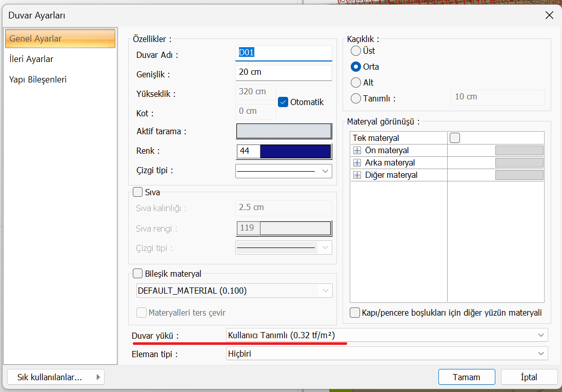Choose the Tanımlı offset option
The image size is (562, 392).
point(355,99)
